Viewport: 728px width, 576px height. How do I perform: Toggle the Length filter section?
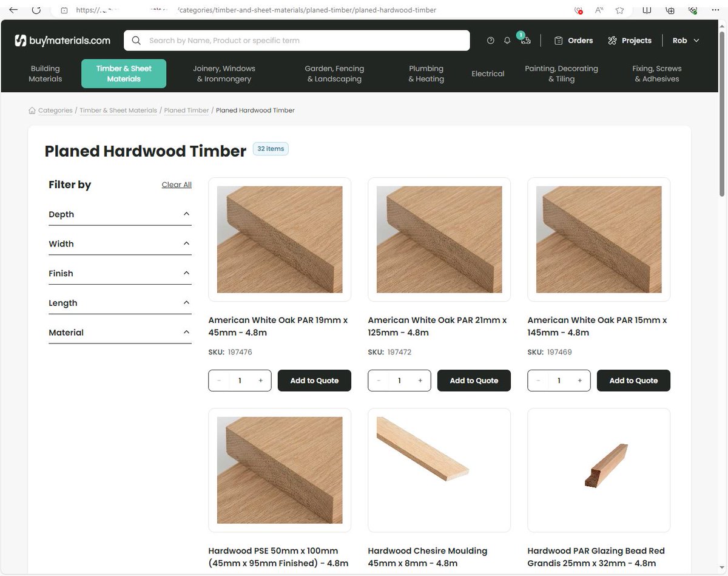pyautogui.click(x=120, y=303)
